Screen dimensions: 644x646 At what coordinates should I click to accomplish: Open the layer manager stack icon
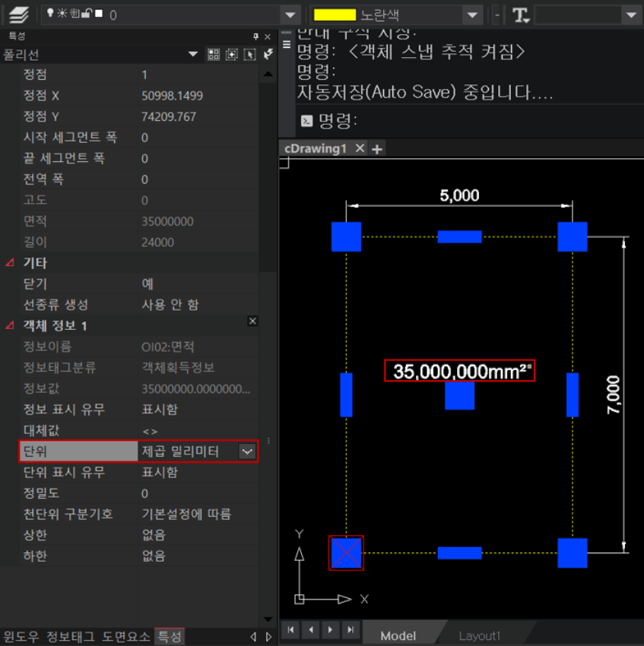coord(18,14)
